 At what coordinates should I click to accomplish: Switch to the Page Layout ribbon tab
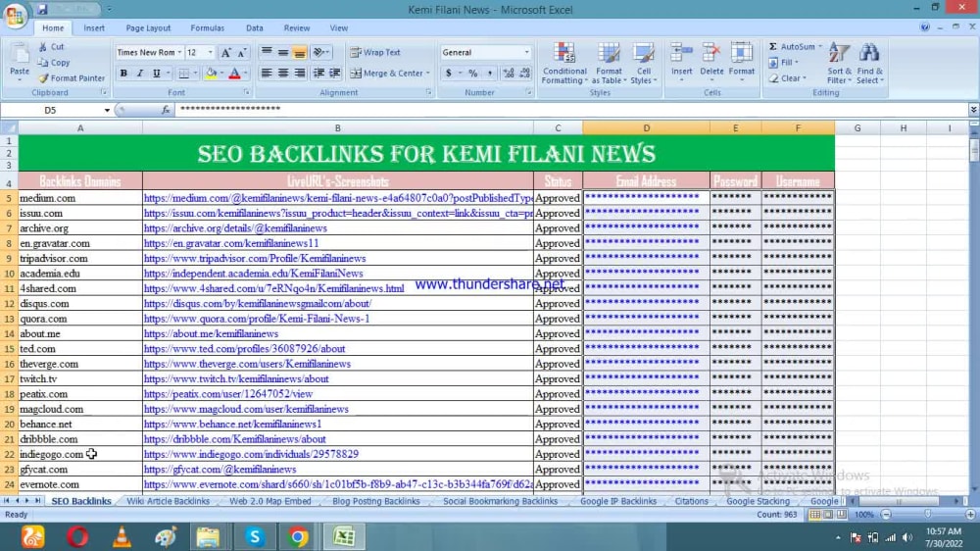coord(148,28)
